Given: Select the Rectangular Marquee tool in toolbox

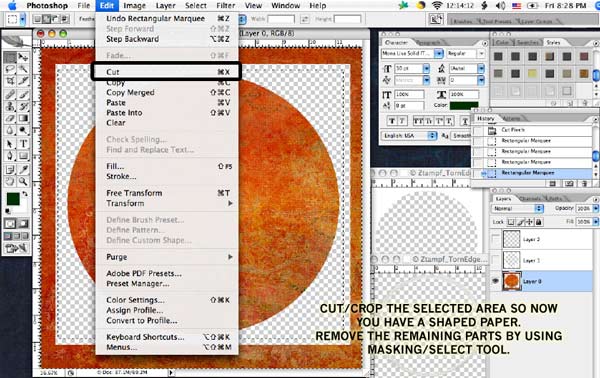Looking at the screenshot, I should coord(10,57).
